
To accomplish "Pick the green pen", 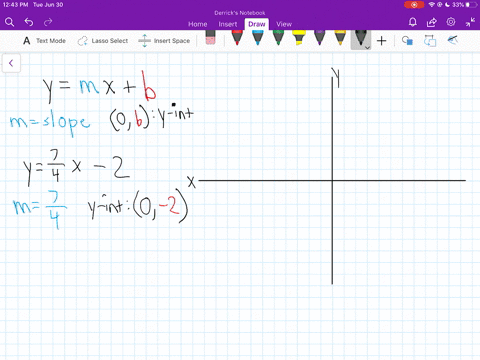I will point(278,38).
